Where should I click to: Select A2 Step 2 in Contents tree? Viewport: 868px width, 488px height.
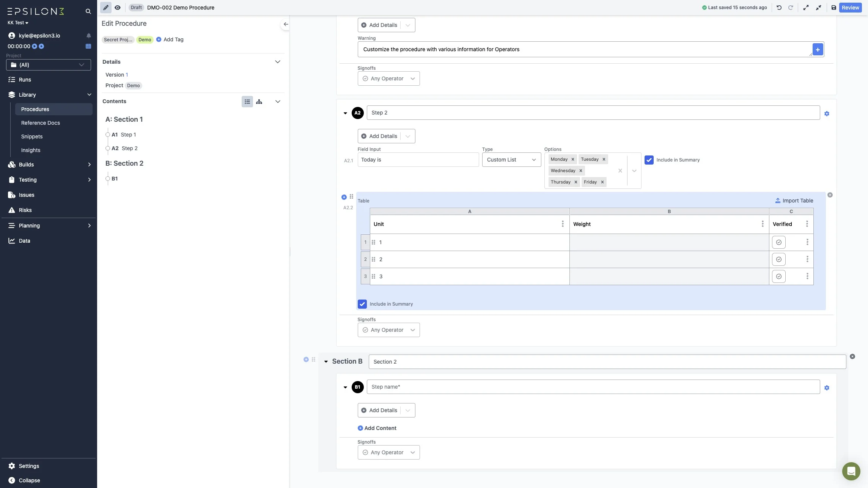click(x=124, y=148)
